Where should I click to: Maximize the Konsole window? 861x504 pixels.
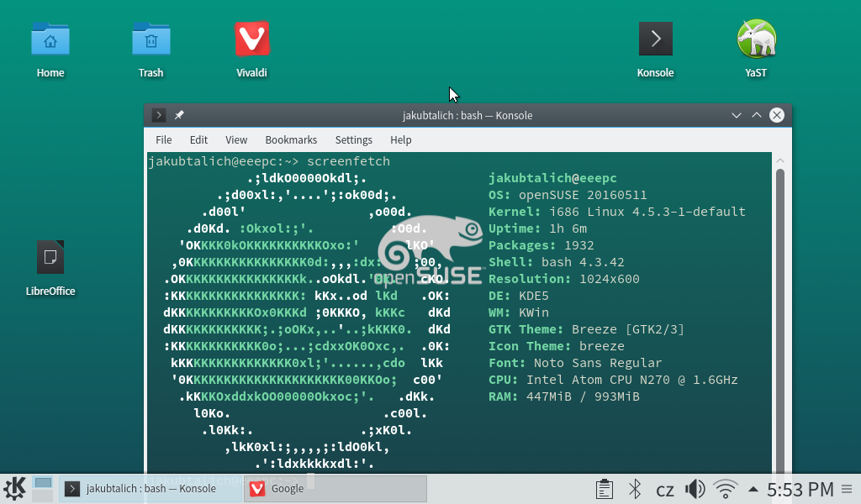pyautogui.click(x=757, y=115)
